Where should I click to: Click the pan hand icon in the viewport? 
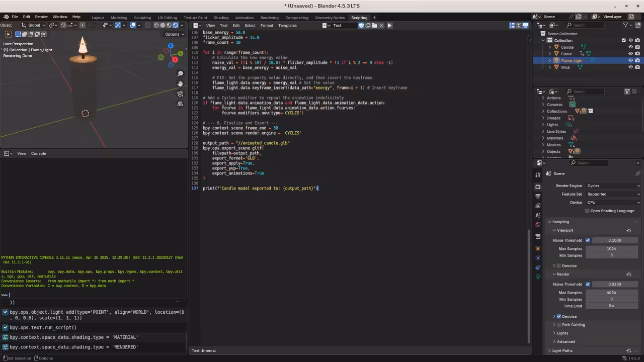point(180,83)
